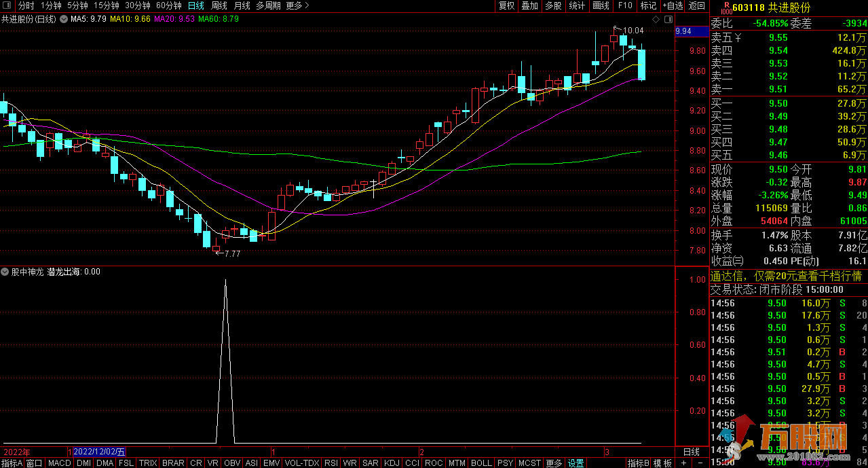The image size is (868, 468).
Task: Open the 设置 indicator settings
Action: point(576,463)
